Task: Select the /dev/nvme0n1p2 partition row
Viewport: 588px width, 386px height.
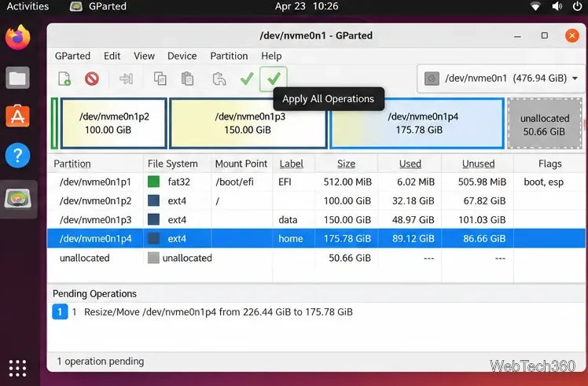Action: tap(316, 200)
